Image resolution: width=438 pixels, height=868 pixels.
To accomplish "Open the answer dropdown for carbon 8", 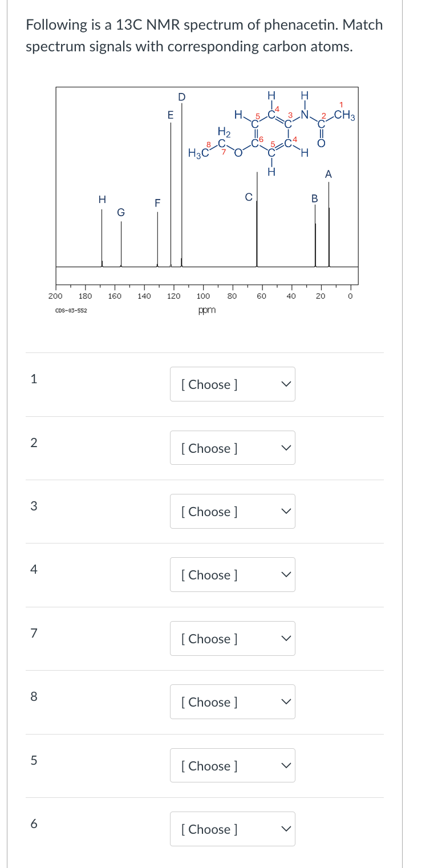I will coord(232,702).
